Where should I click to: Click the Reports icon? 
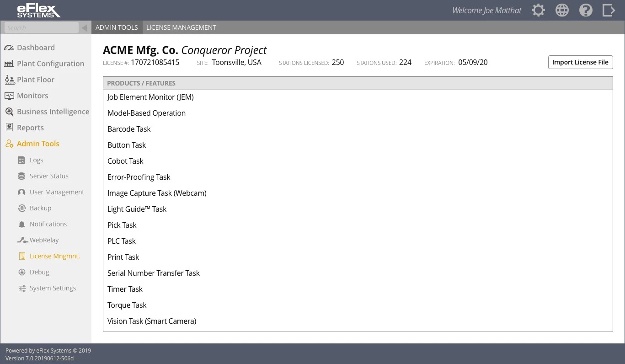point(9,128)
